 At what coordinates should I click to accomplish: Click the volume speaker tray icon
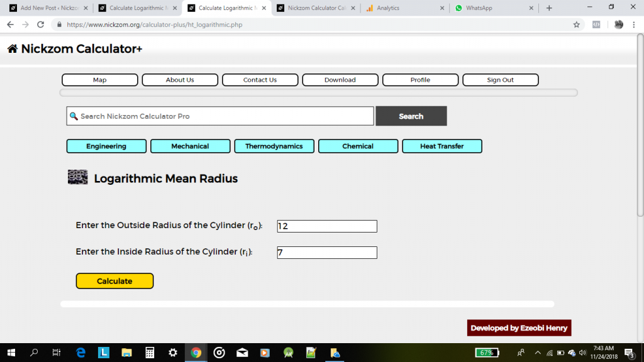pos(582,353)
